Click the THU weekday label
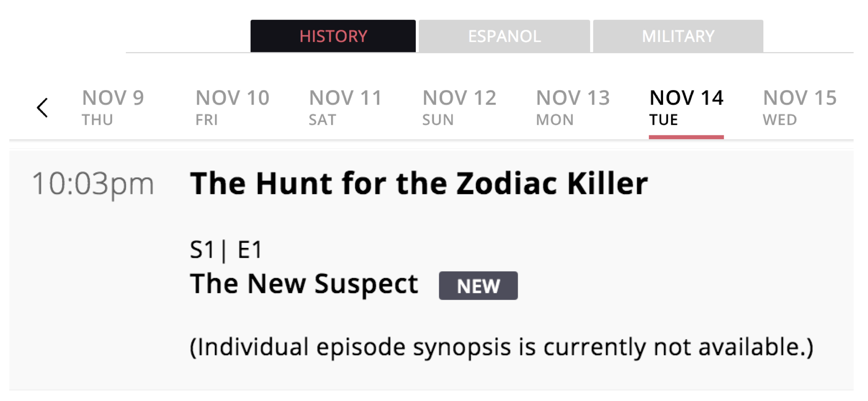Image resolution: width=868 pixels, height=401 pixels. [x=97, y=120]
